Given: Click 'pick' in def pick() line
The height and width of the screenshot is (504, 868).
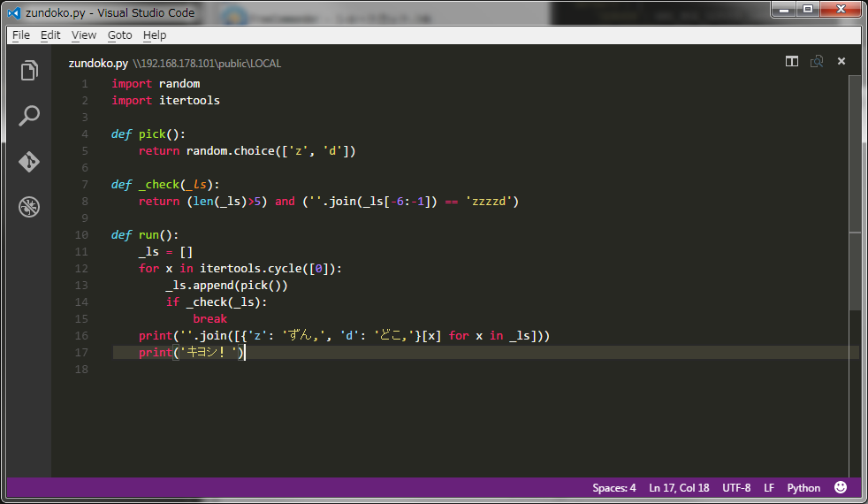Looking at the screenshot, I should coord(152,134).
